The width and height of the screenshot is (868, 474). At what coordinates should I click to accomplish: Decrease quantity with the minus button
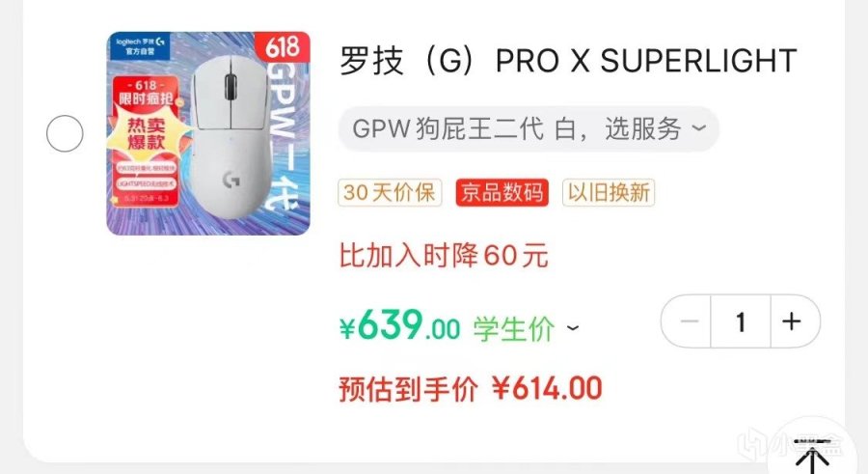(x=687, y=321)
